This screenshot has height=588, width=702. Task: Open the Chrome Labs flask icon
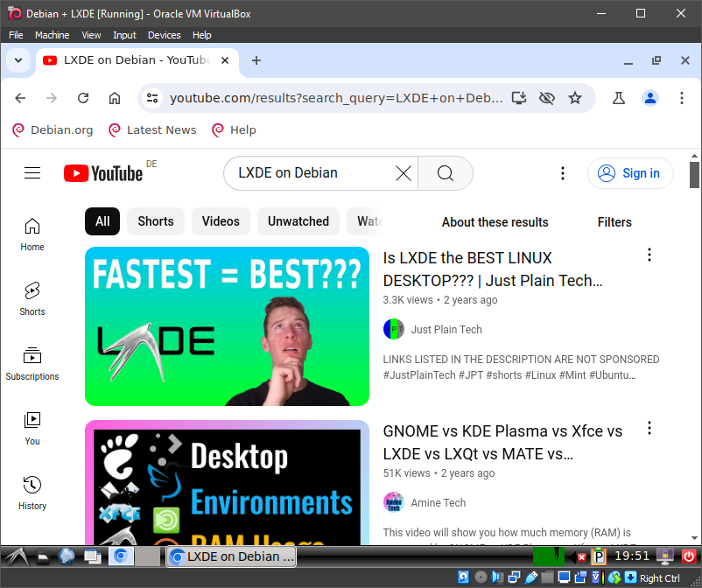(x=619, y=98)
